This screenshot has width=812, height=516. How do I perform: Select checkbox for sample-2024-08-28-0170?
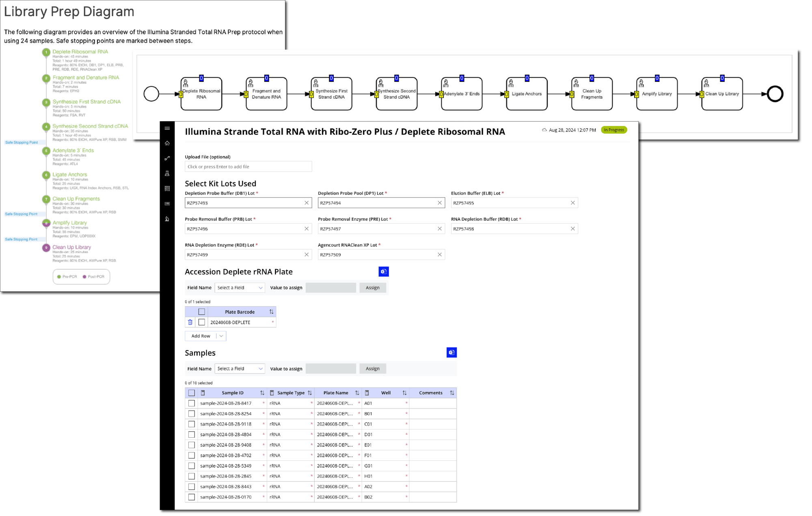(192, 497)
